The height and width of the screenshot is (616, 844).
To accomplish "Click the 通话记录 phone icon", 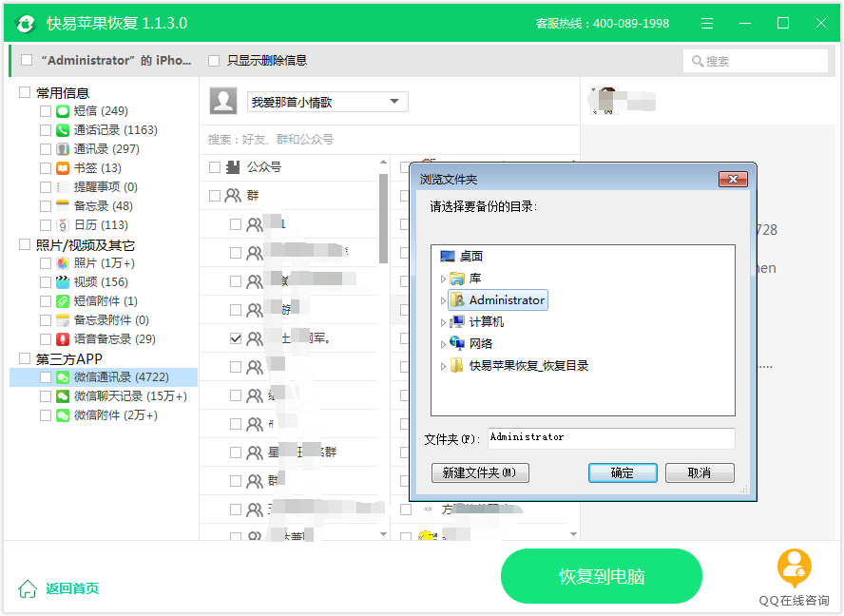I will coord(63,130).
